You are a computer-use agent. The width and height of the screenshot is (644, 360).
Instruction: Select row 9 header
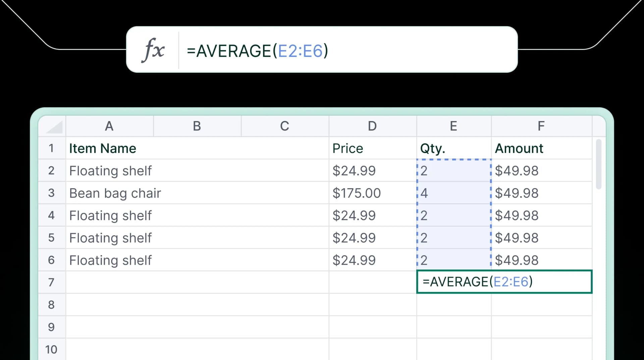coord(52,327)
